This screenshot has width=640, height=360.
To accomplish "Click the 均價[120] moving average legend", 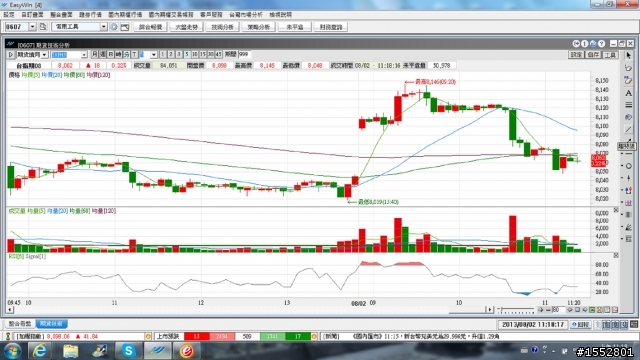I will [x=98, y=75].
